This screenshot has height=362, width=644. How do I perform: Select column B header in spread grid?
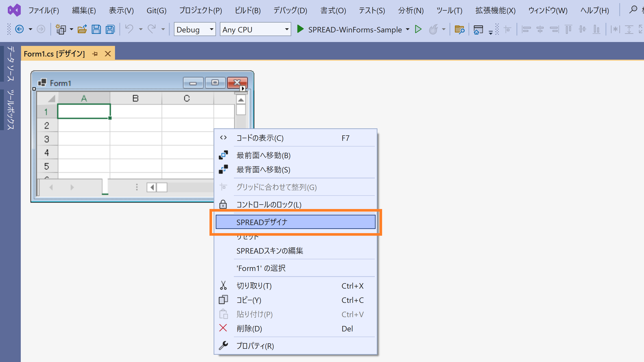pos(135,98)
